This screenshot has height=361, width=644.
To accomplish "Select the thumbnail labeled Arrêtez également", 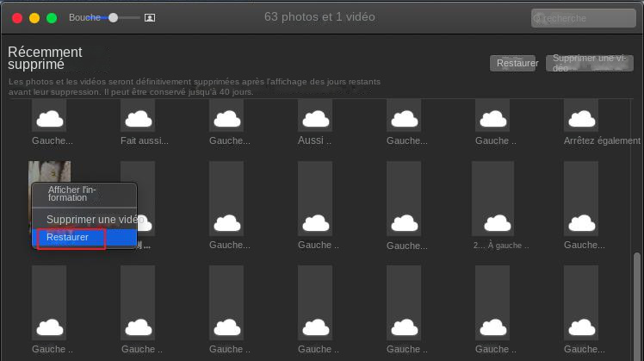I will pyautogui.click(x=581, y=115).
